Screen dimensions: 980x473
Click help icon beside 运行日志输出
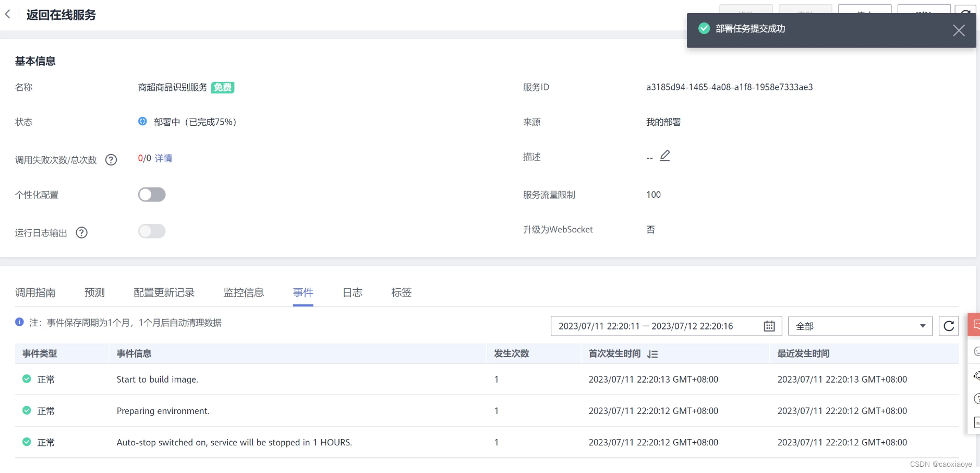point(81,233)
